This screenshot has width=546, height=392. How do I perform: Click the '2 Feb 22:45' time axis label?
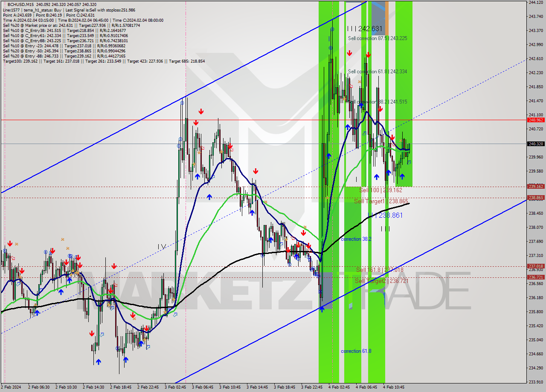(x=148, y=387)
